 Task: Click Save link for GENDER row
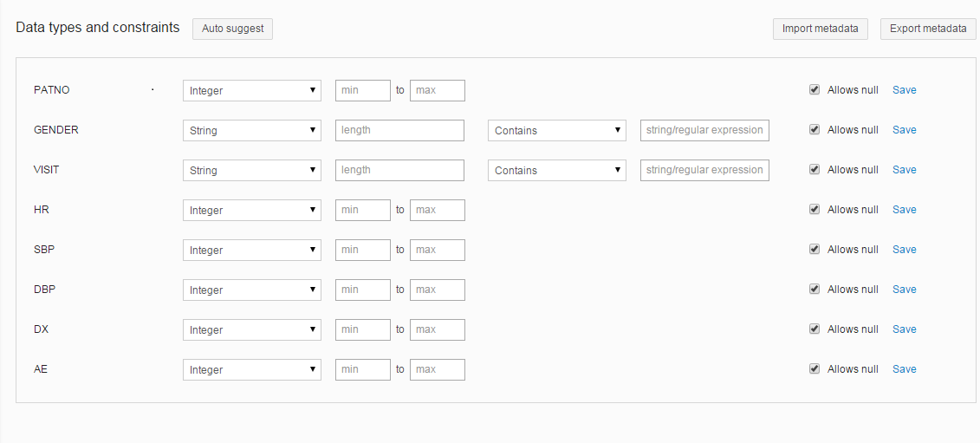pyautogui.click(x=904, y=130)
